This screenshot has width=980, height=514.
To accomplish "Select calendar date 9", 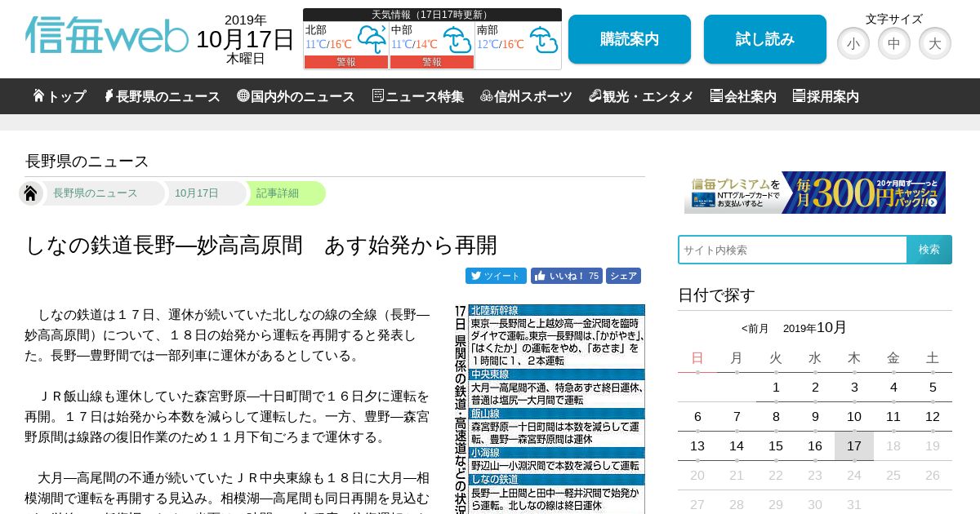I will pyautogui.click(x=815, y=417).
